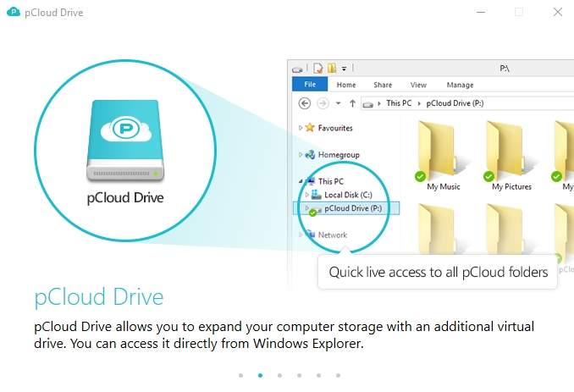Click the green sync checkmark on My Pictures
This screenshot has width=574, height=392.
tap(488, 176)
